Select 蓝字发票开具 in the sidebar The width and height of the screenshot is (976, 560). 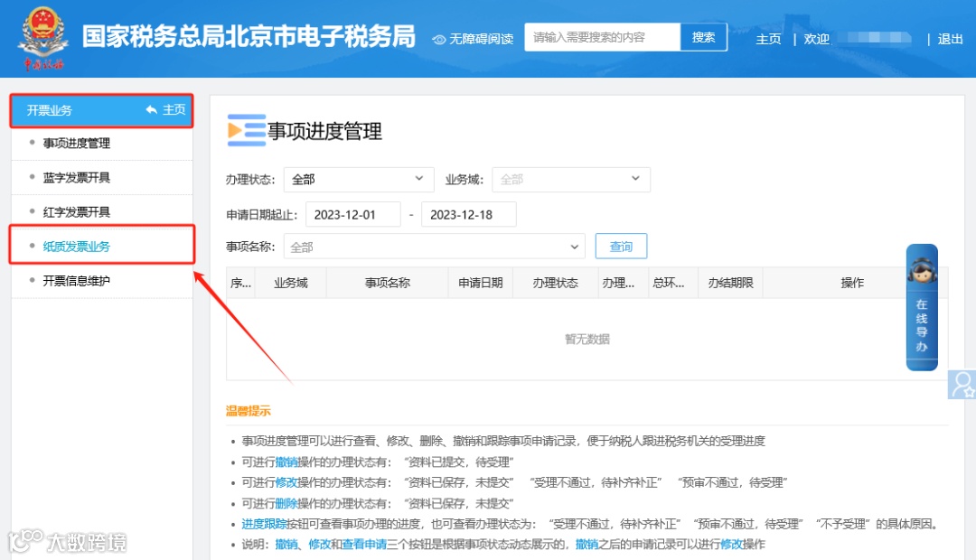click(x=77, y=177)
